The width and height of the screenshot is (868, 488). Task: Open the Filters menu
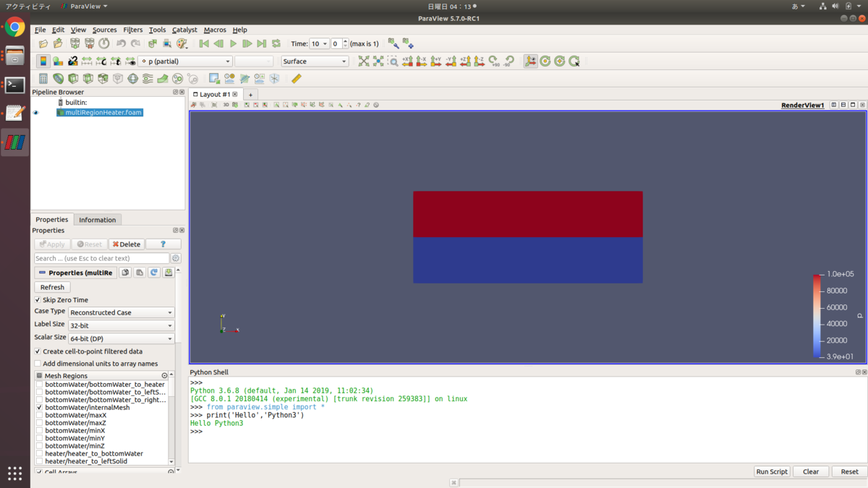tap(133, 30)
